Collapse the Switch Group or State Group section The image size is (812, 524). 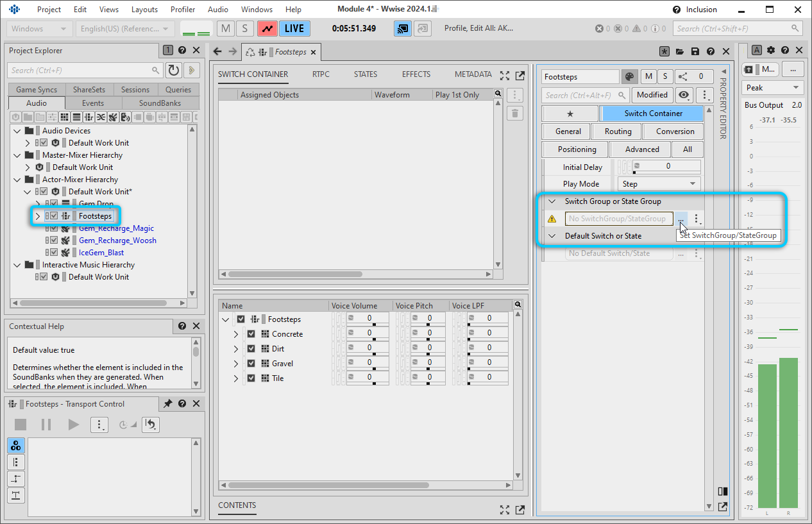coord(552,201)
